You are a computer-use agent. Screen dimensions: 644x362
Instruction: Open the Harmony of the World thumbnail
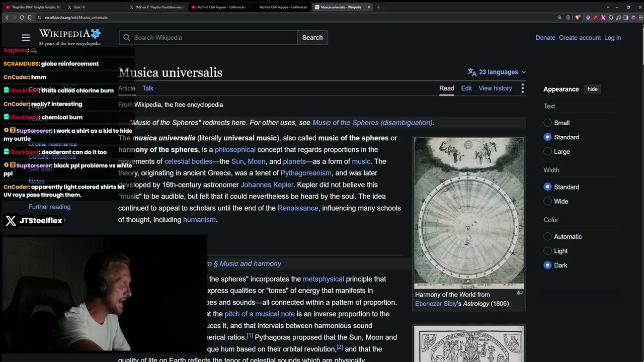469,213
